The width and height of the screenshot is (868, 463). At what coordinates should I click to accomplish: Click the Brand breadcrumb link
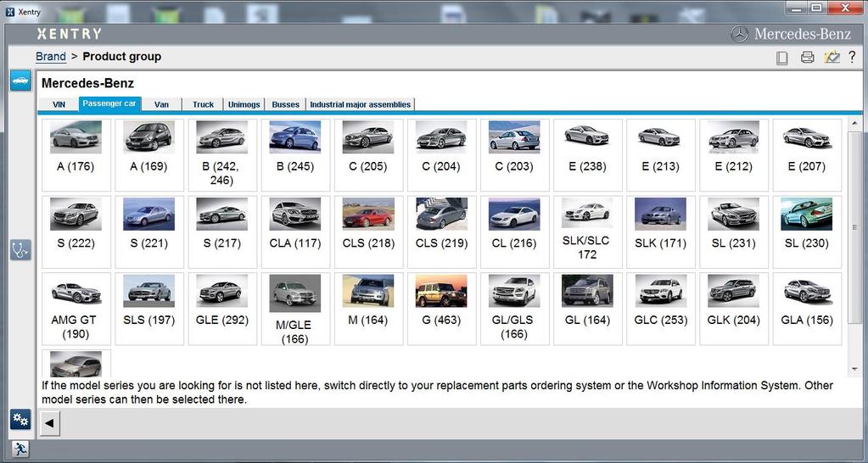[51, 57]
